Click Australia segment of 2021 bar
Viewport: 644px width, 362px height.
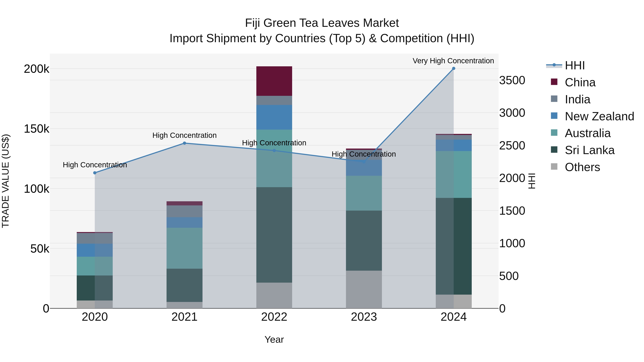click(x=184, y=248)
